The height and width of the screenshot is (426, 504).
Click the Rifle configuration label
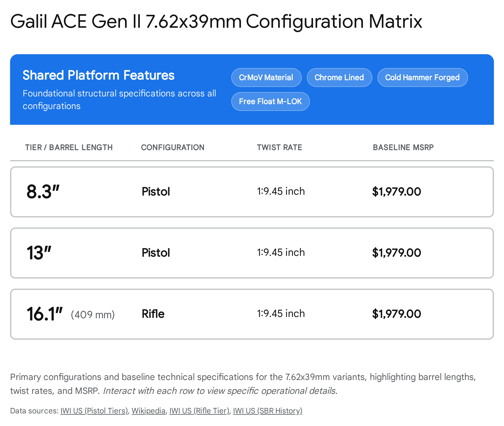coord(153,314)
